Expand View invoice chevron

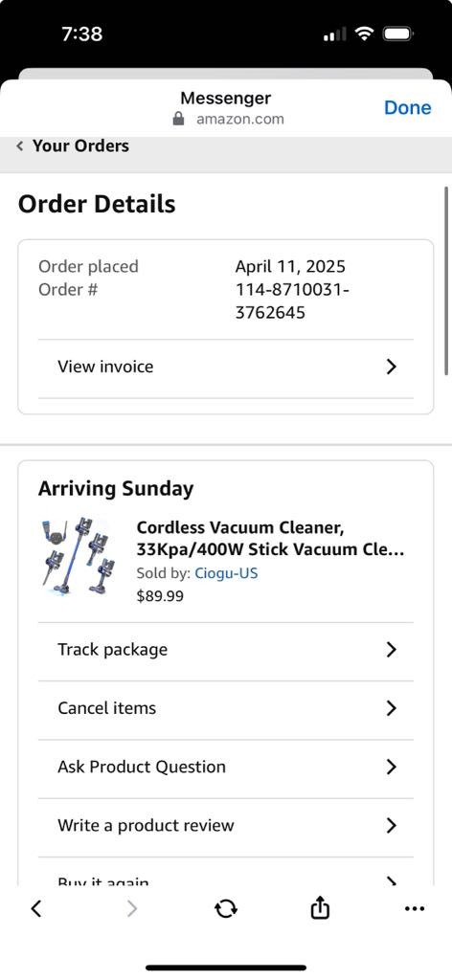pos(392,367)
